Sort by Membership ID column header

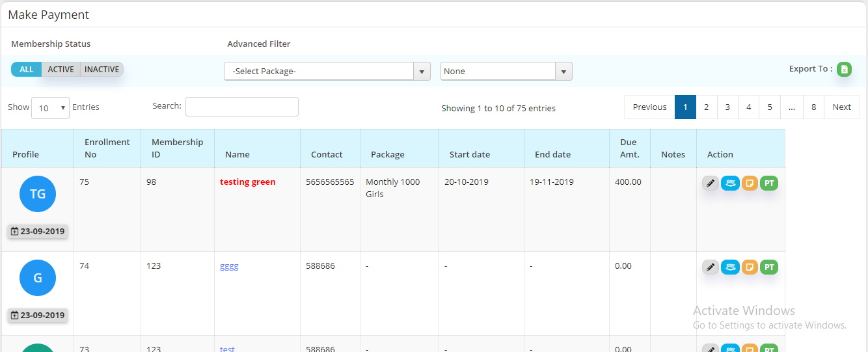[x=178, y=148]
